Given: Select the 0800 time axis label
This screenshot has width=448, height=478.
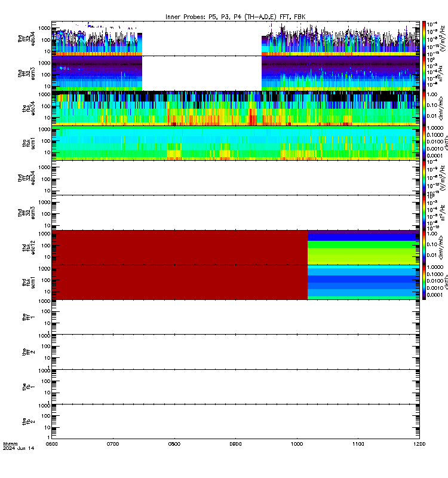Looking at the screenshot, I should point(174,444).
